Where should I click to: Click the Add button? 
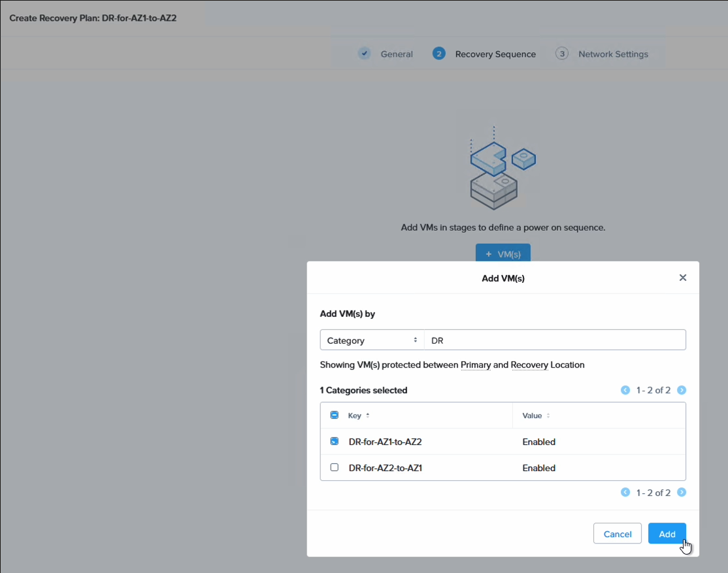[667, 534]
